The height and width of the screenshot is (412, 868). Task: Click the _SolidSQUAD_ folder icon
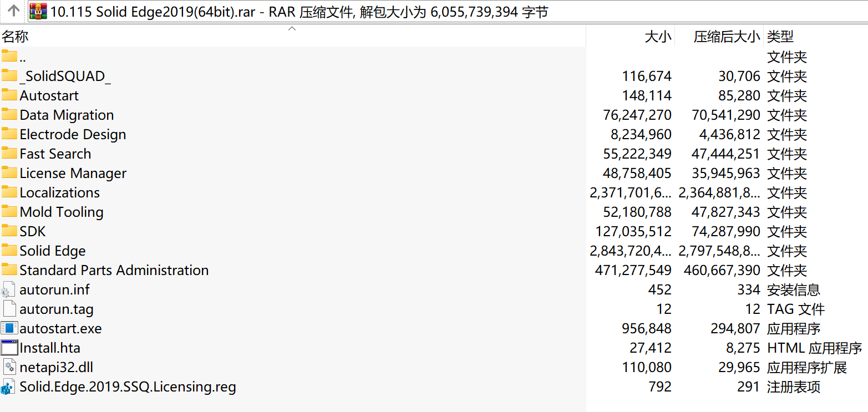coord(9,76)
